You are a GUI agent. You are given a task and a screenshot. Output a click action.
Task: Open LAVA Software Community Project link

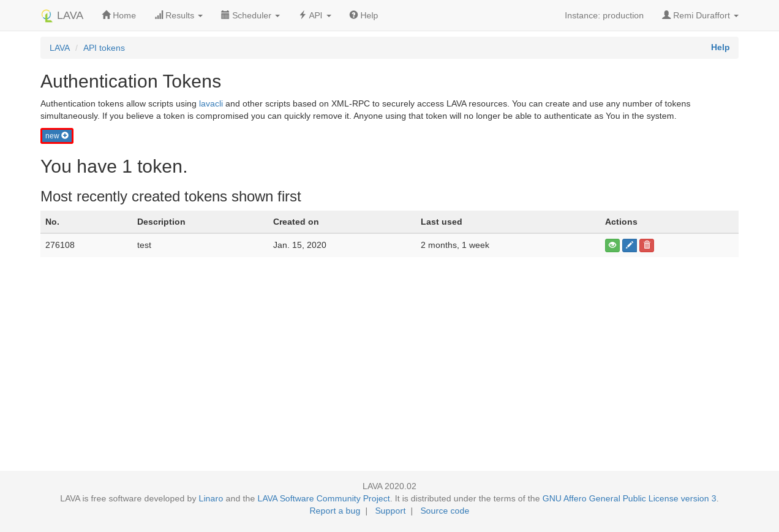pyautogui.click(x=323, y=498)
